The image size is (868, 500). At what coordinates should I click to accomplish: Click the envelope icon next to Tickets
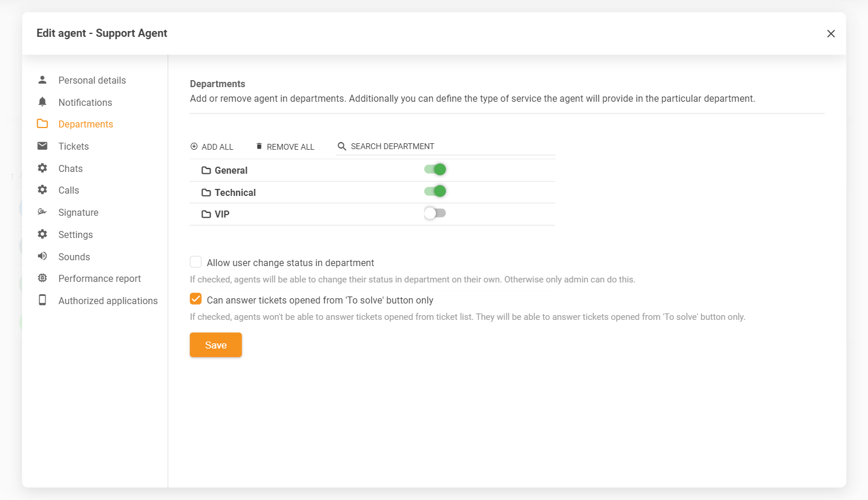click(42, 146)
